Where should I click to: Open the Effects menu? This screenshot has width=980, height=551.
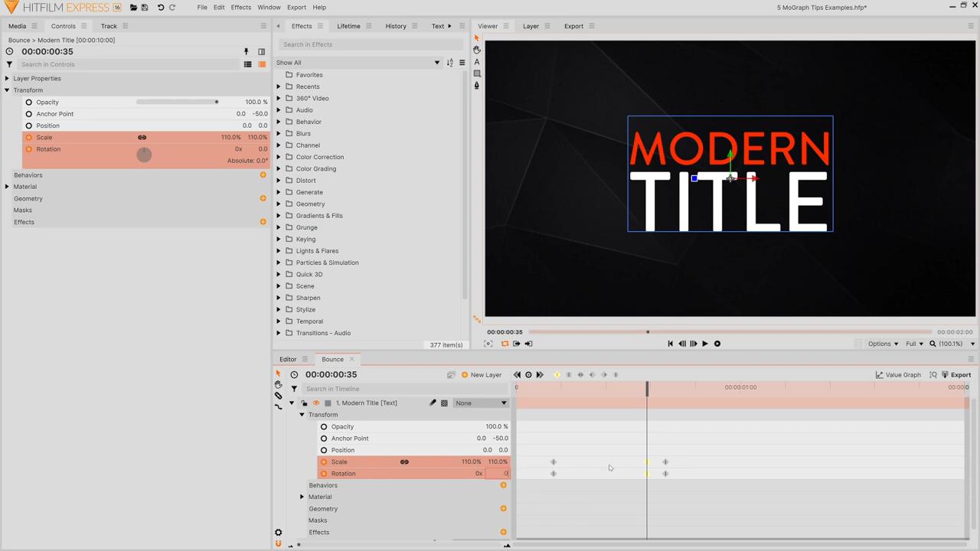coord(240,8)
